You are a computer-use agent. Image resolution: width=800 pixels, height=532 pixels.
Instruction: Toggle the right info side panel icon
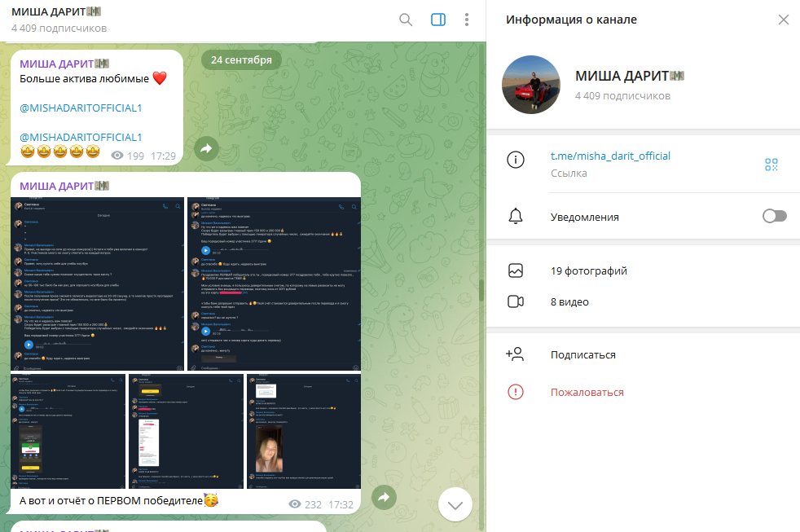pyautogui.click(x=438, y=20)
